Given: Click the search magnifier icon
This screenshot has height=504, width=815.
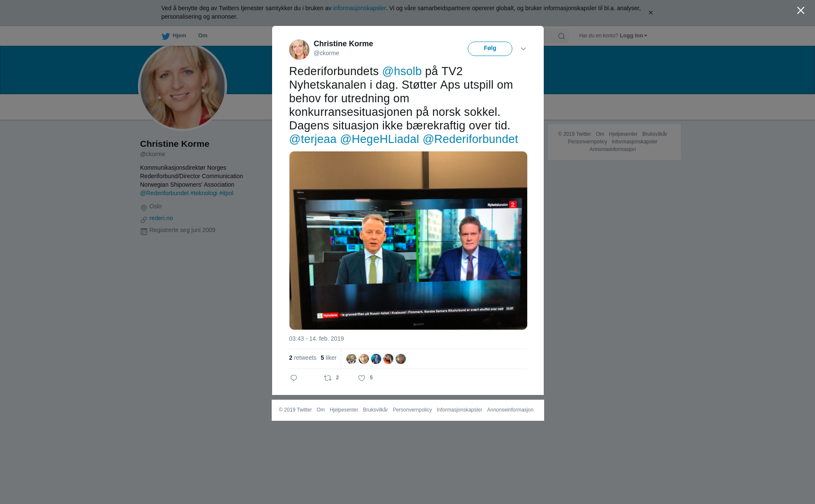Looking at the screenshot, I should point(562,36).
